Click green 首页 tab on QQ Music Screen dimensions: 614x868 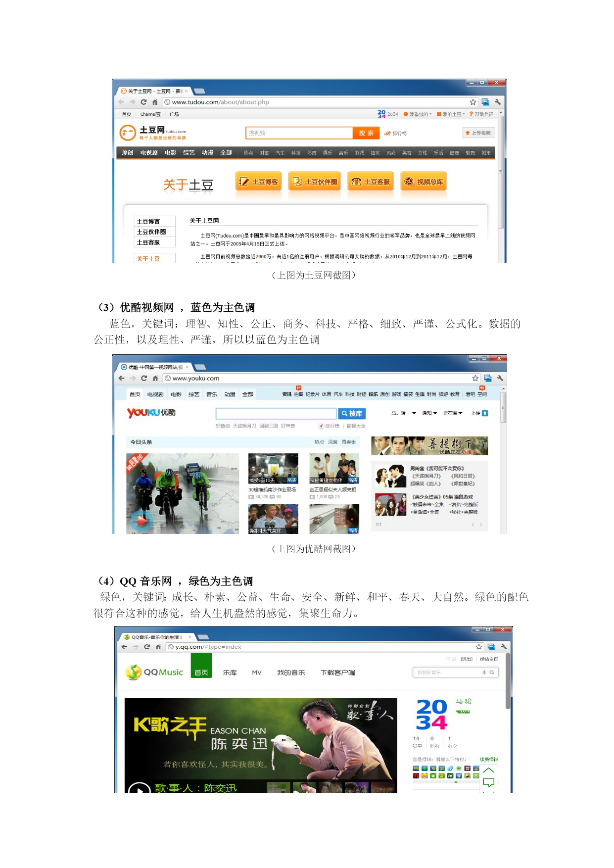click(x=201, y=666)
